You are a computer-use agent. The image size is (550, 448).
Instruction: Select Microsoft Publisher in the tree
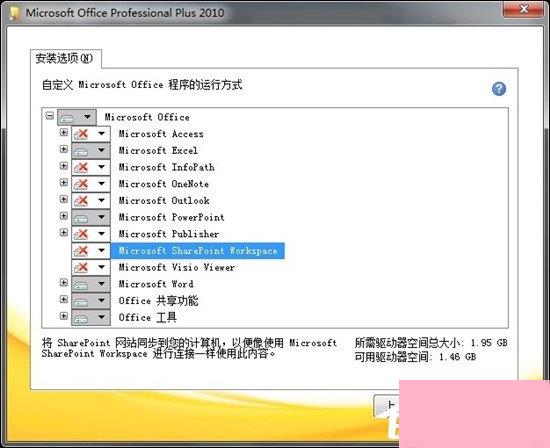click(x=169, y=234)
